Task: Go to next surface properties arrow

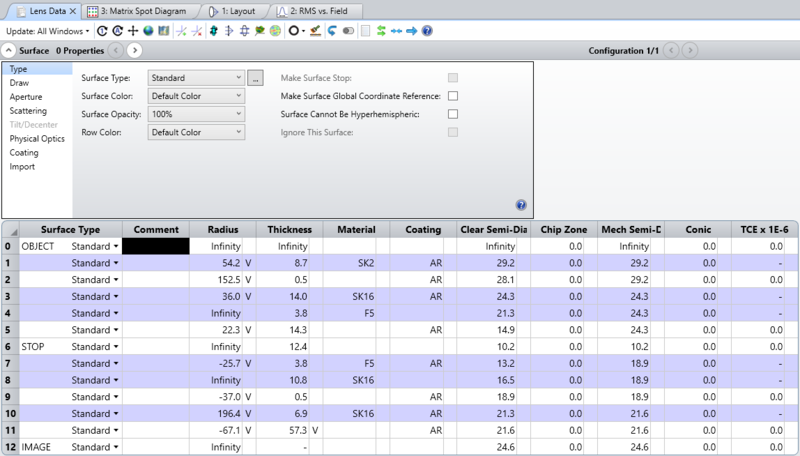Action: [134, 50]
